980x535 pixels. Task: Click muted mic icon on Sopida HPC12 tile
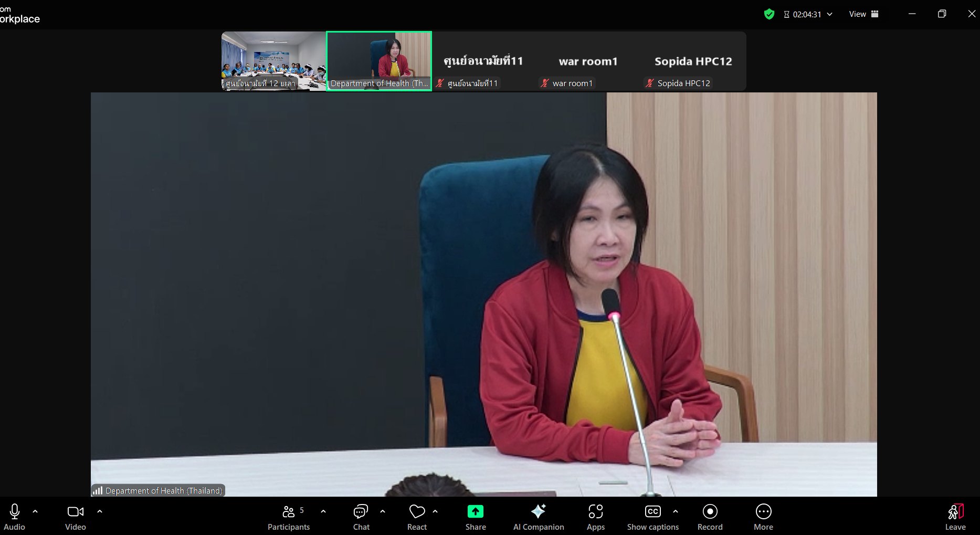(x=650, y=83)
